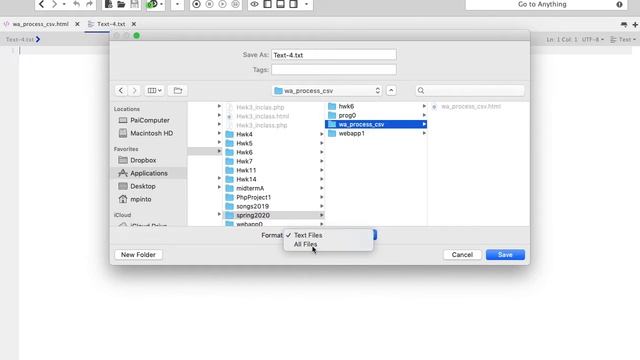Click the search field in save dialog
The image size is (640, 360).
coord(470,91)
